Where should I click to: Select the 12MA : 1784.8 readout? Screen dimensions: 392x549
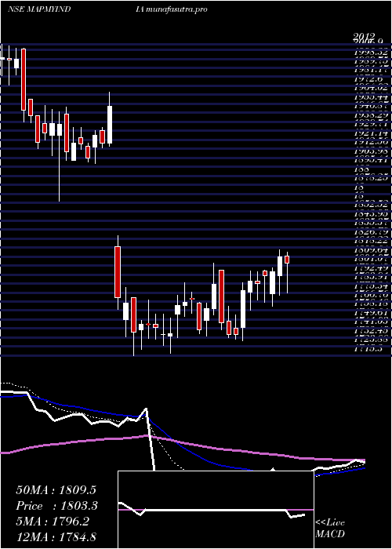click(56, 536)
